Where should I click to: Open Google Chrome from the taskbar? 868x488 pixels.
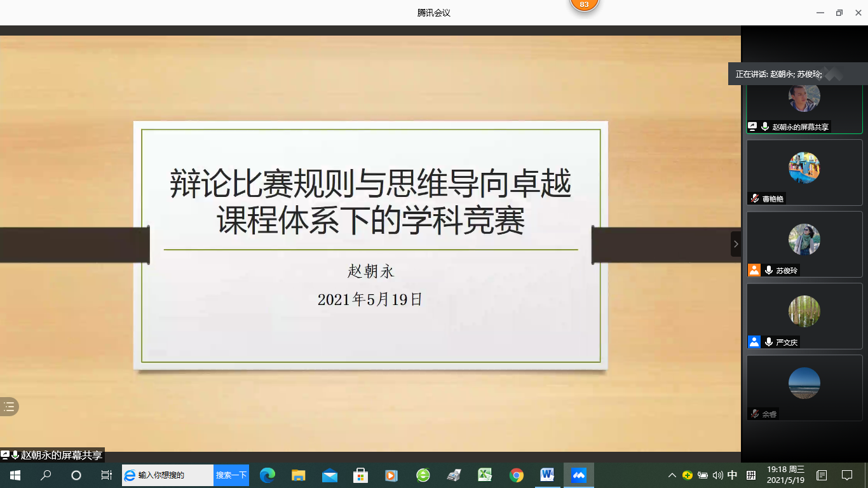point(516,475)
